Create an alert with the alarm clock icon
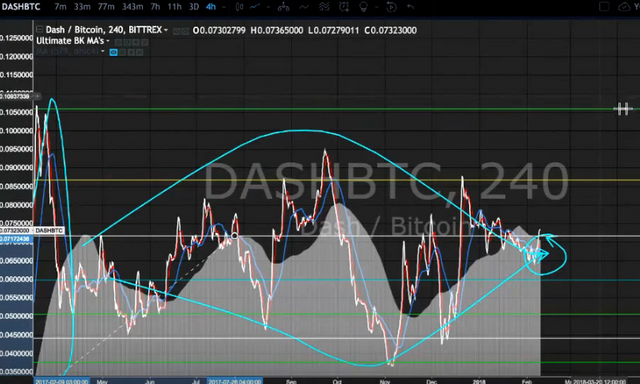This screenshot has height=384, width=640. tap(344, 7)
